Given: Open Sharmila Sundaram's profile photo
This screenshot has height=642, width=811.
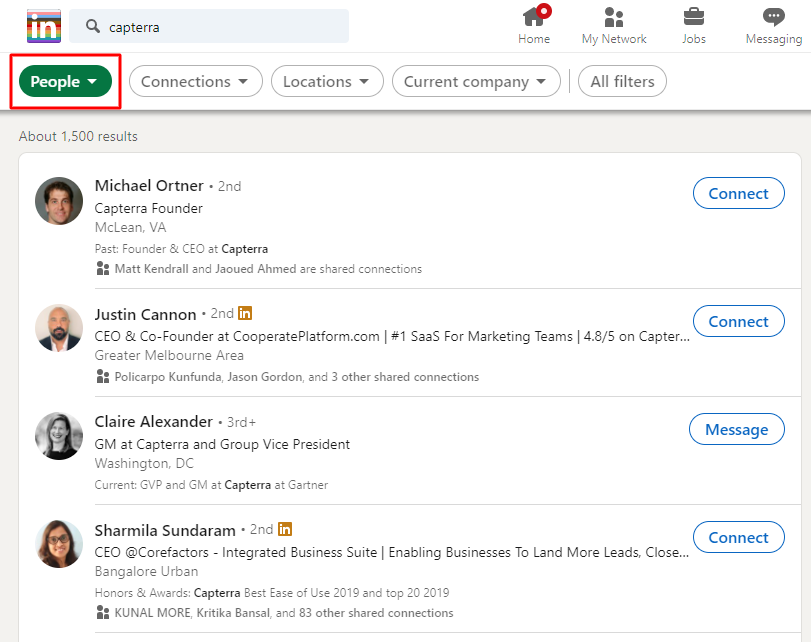Looking at the screenshot, I should [59, 544].
